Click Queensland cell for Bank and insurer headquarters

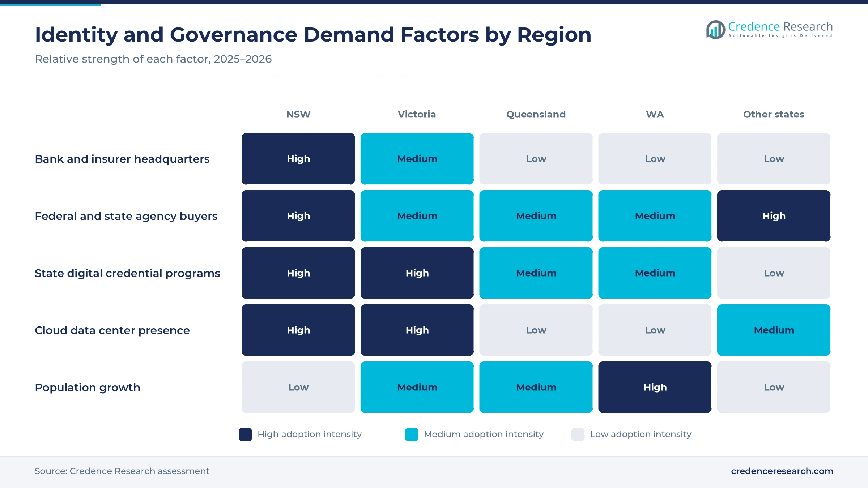click(x=536, y=159)
